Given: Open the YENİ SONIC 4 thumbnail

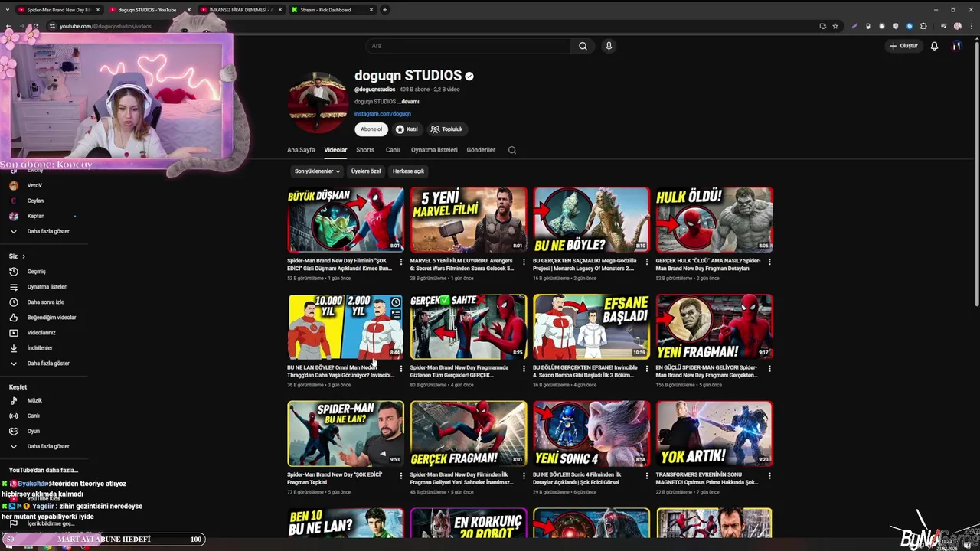Looking at the screenshot, I should [x=591, y=433].
